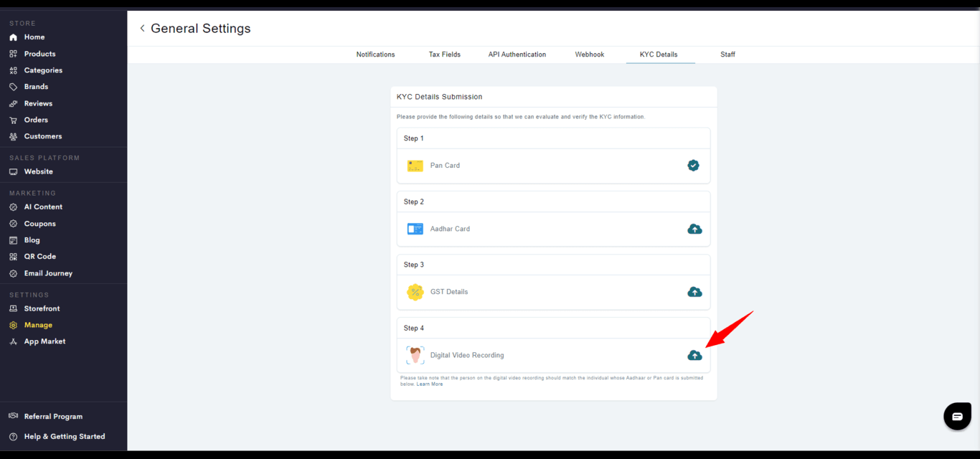Click the GST Details upload cloud icon
980x459 pixels.
click(694, 292)
